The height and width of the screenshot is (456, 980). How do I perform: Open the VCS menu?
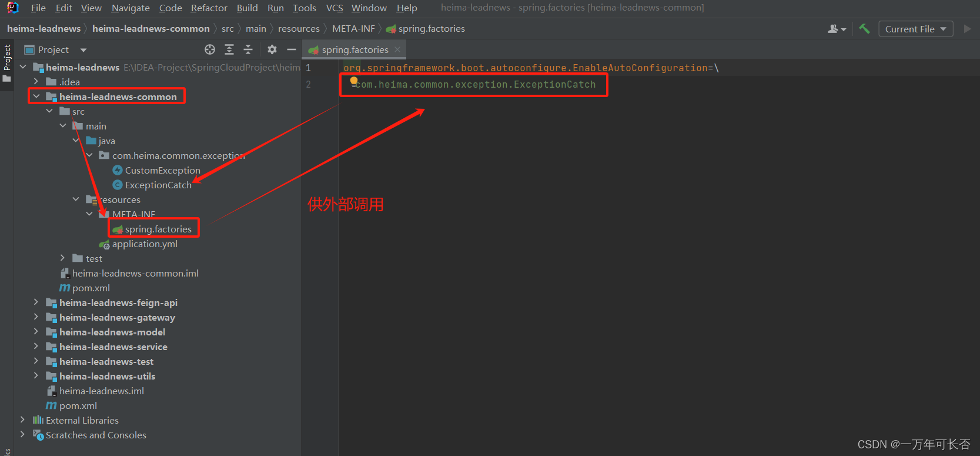tap(335, 8)
